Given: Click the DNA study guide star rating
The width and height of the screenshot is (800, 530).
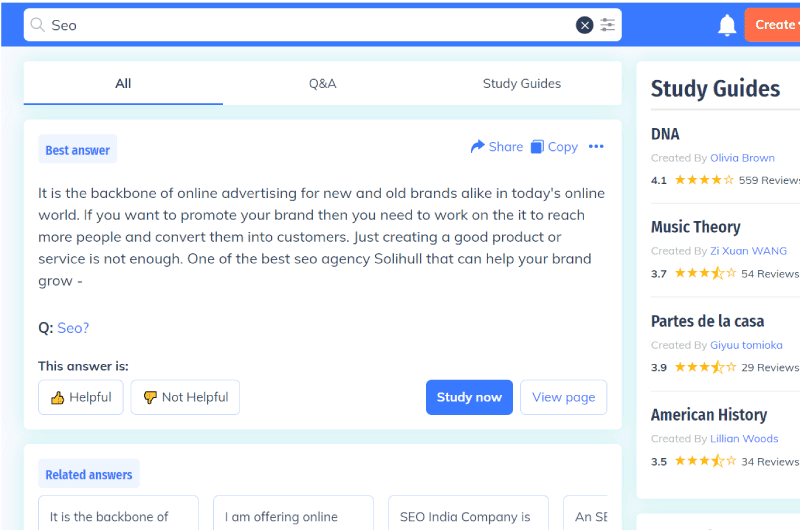Looking at the screenshot, I should tap(704, 180).
